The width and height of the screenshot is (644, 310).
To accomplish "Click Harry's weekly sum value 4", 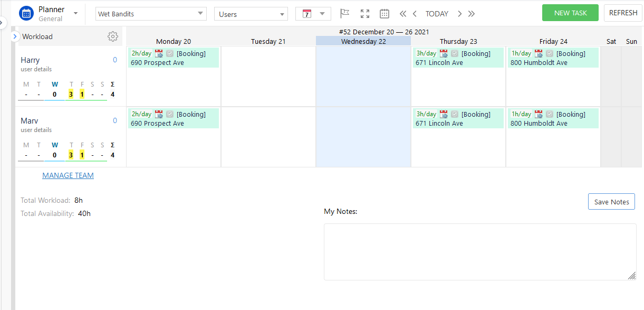I will [112, 95].
